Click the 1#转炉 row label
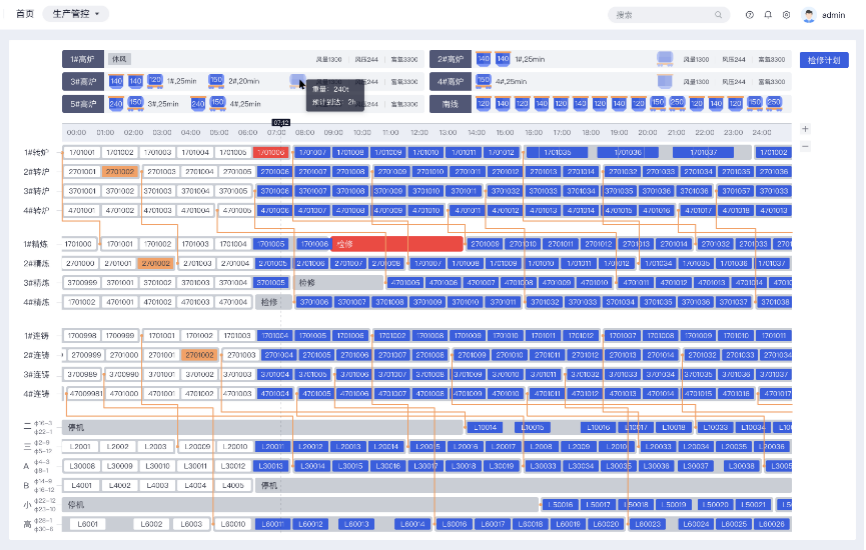866x550 pixels. point(36,152)
